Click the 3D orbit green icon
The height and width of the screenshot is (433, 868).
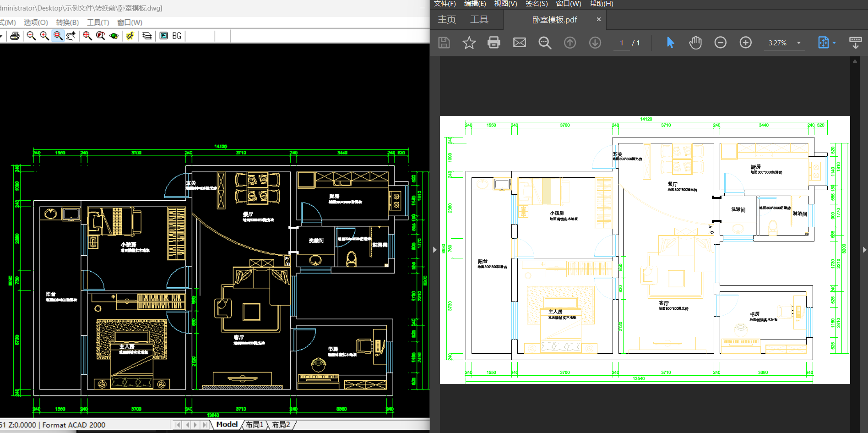click(114, 36)
